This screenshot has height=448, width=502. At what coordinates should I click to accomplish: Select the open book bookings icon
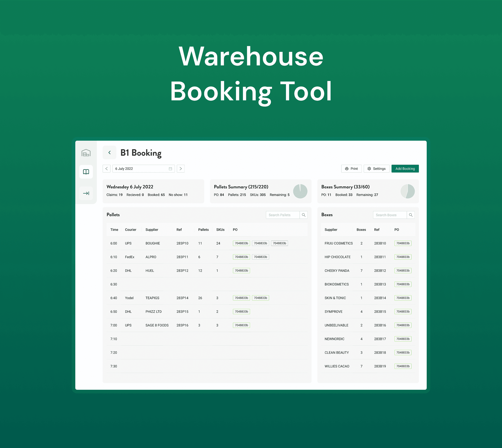tap(86, 172)
